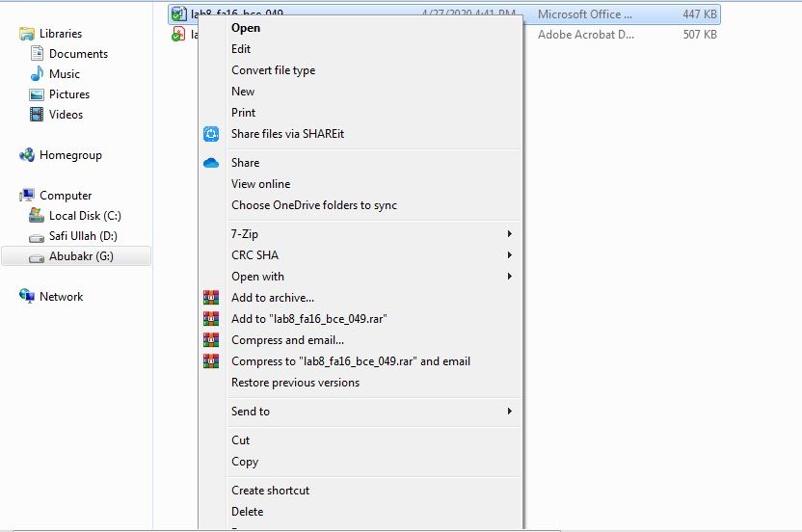The height and width of the screenshot is (532, 802).
Task: Click the Abubakr (G:) drive icon
Action: (37, 258)
